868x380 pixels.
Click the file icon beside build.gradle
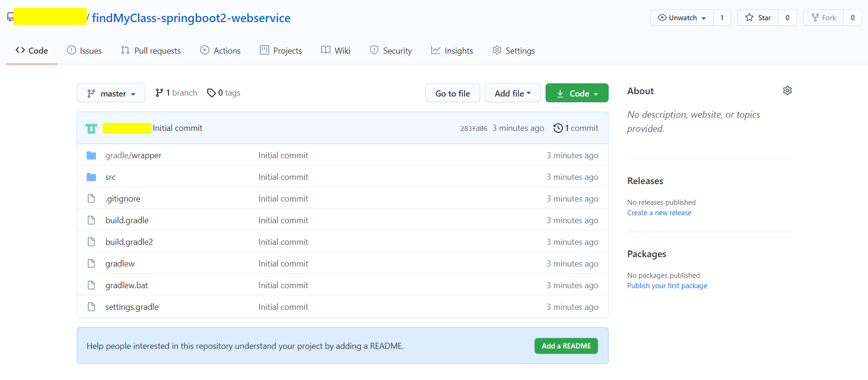91,220
